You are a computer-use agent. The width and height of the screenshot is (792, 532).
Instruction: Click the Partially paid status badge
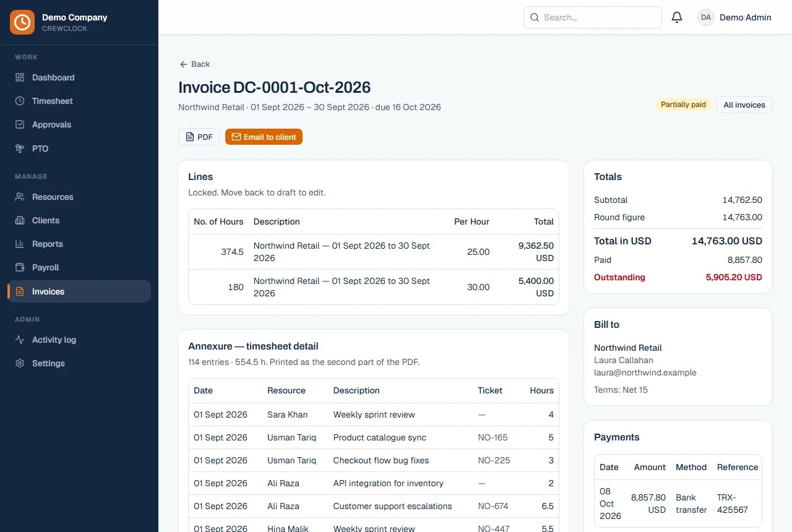point(683,105)
